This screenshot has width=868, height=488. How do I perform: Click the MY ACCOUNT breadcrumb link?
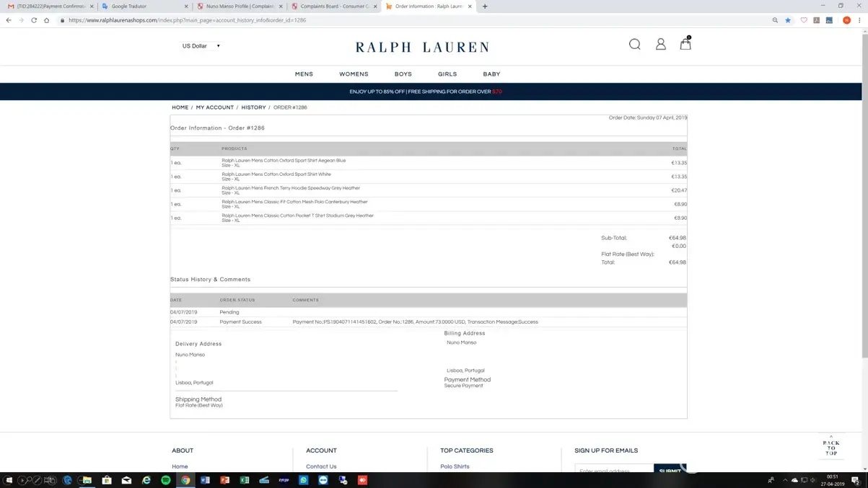pyautogui.click(x=214, y=107)
